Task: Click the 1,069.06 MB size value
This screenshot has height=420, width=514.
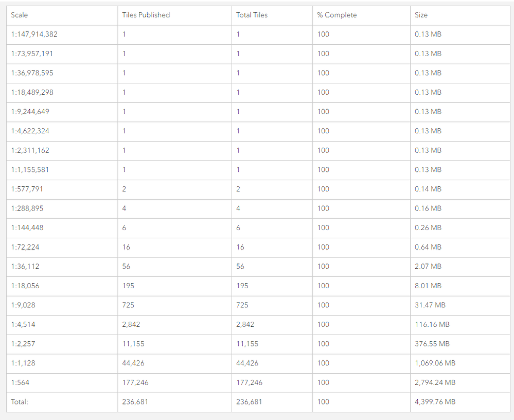Action: (x=435, y=363)
